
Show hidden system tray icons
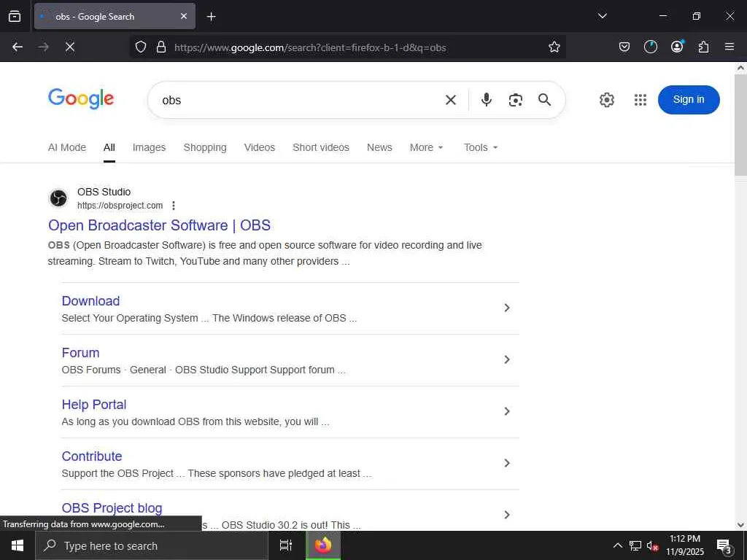tap(617, 545)
